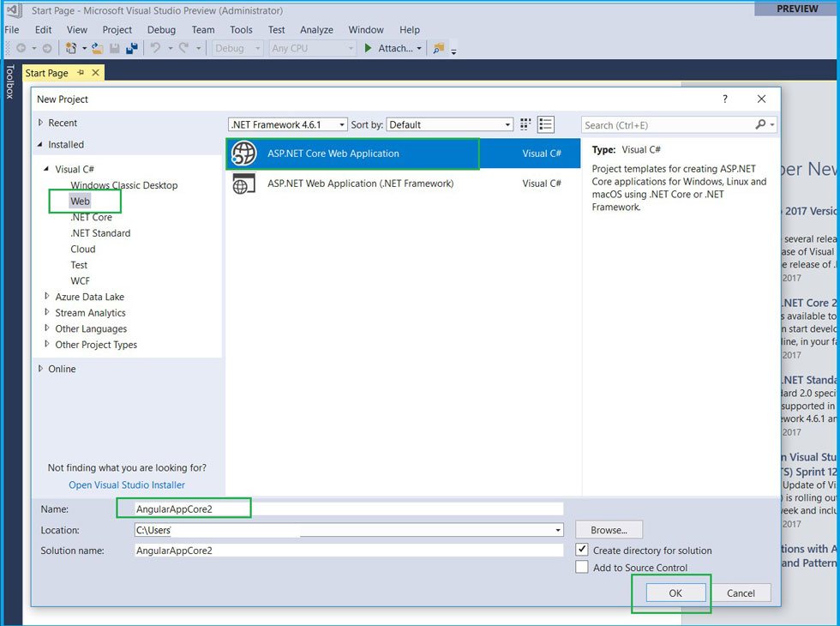Viewport: 840px width, 626px height.
Task: Click the Navigate Backward toolbar icon
Action: click(x=21, y=49)
